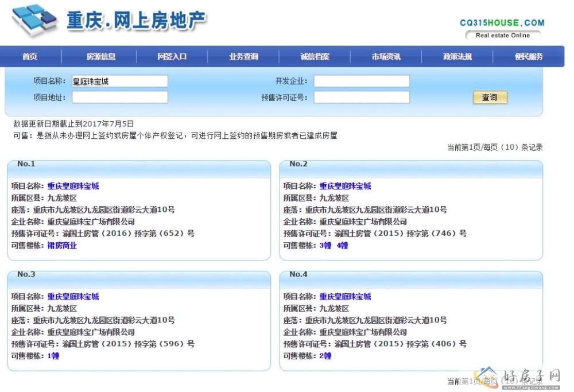Select 便民服务 in the navigation bar
The width and height of the screenshot is (574, 392).
(x=528, y=57)
